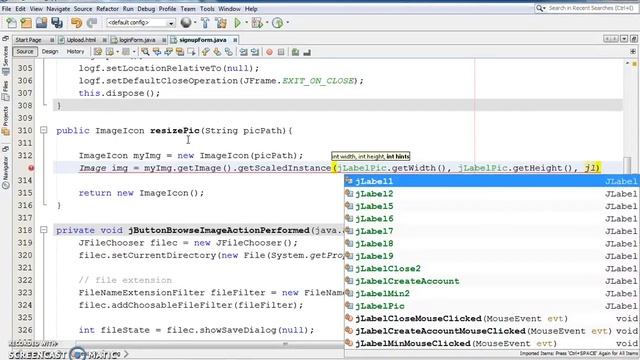Click the Comment toolbar icon
This screenshot has width=640, height=360.
click(x=296, y=52)
